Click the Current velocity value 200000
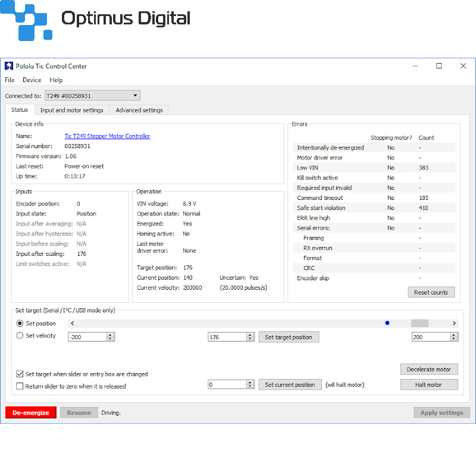 tap(192, 287)
